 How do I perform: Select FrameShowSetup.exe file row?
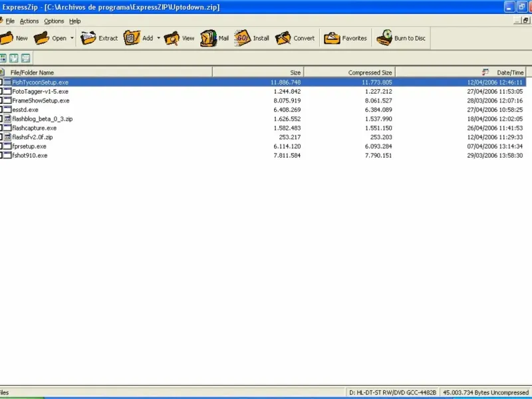(263, 100)
